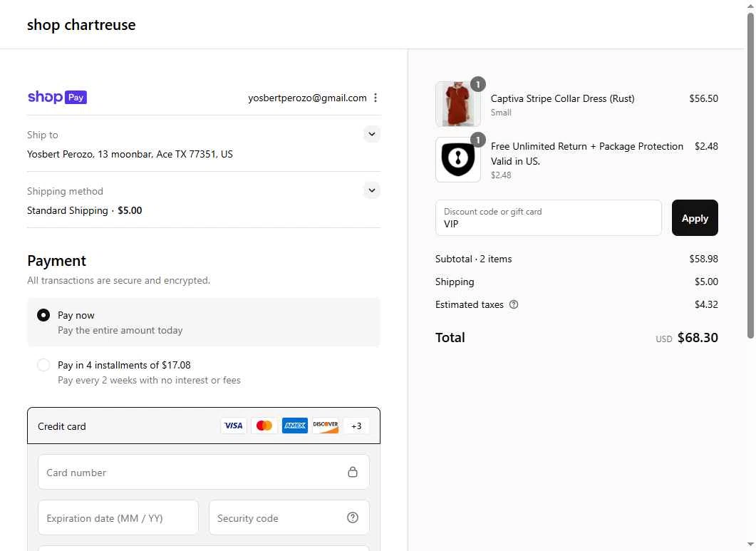Open the security code help icon

tap(353, 517)
